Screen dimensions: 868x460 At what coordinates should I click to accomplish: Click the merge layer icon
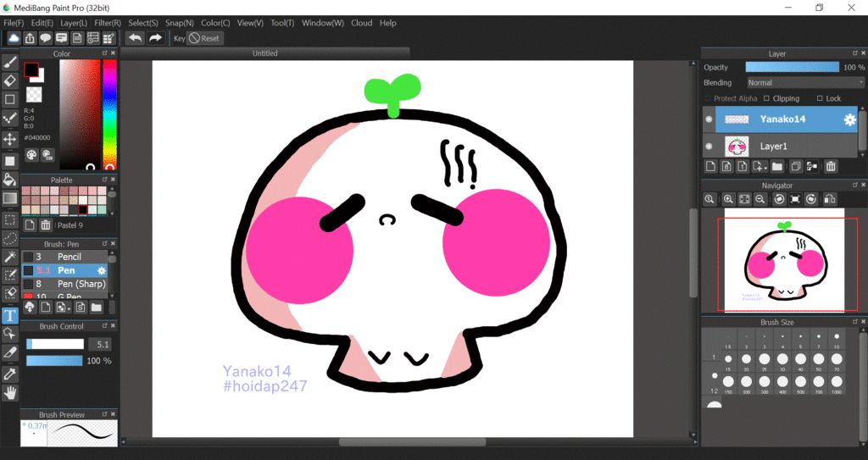(812, 166)
